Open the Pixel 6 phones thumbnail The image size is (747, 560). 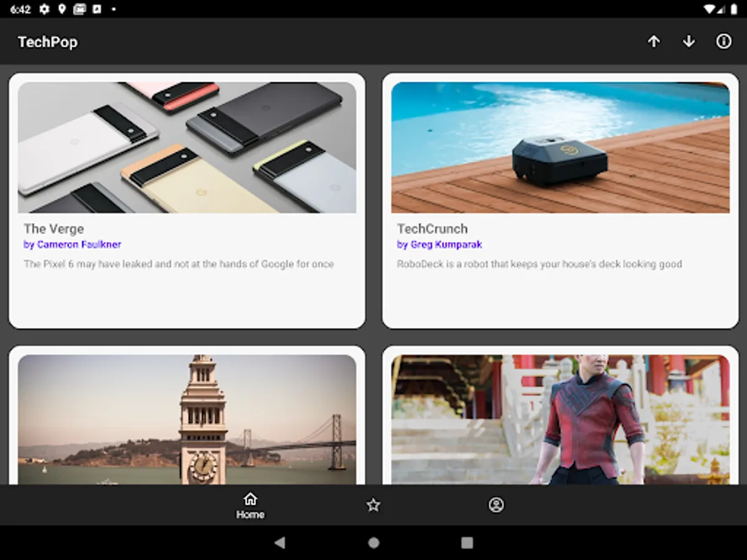coord(187,147)
